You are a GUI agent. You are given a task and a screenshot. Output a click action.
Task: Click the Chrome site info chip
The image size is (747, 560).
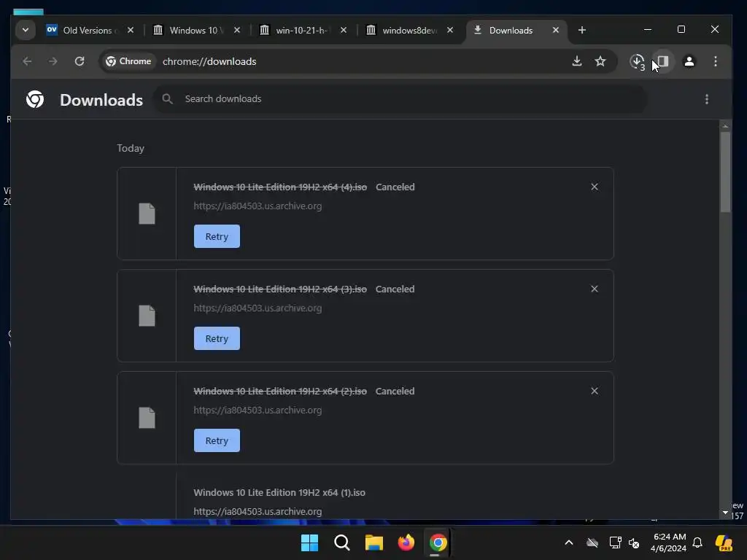pos(128,61)
